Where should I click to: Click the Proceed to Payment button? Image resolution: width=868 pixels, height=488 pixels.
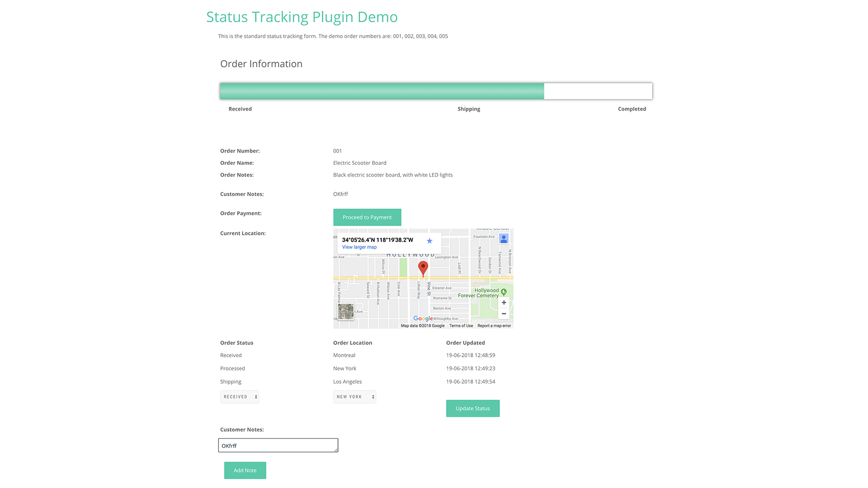tap(367, 217)
